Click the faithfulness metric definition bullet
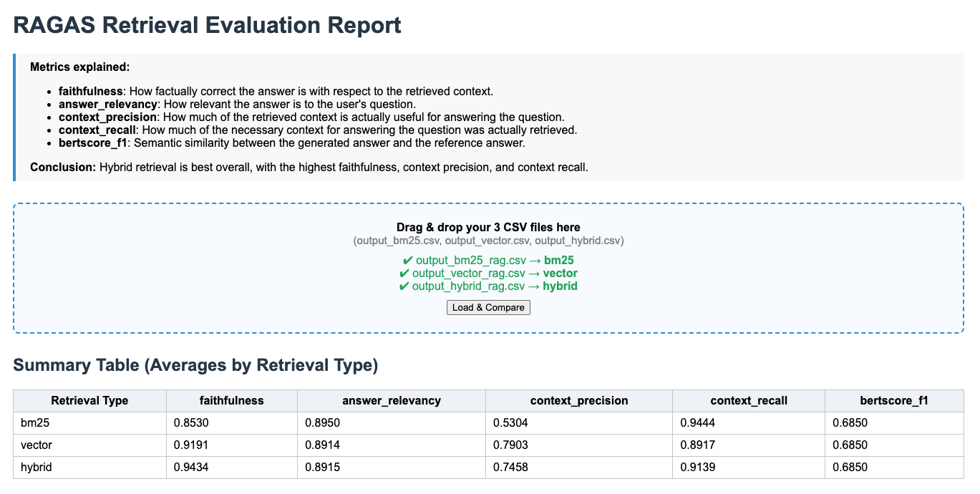Viewport: 980px width, 494px height. point(276,92)
